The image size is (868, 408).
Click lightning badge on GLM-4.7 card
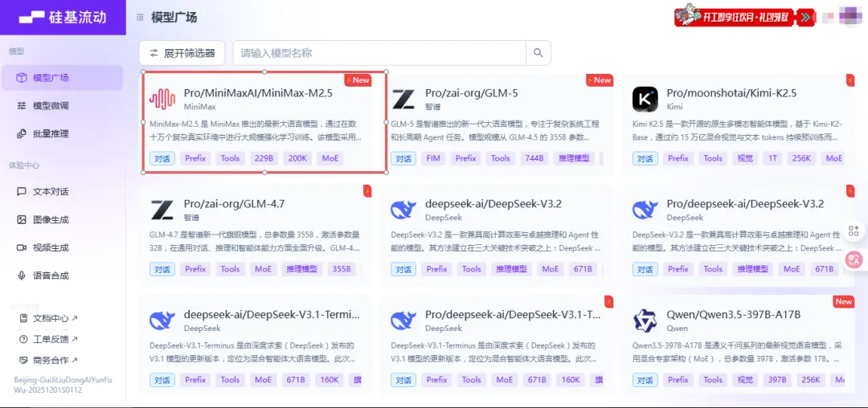pyautogui.click(x=367, y=190)
